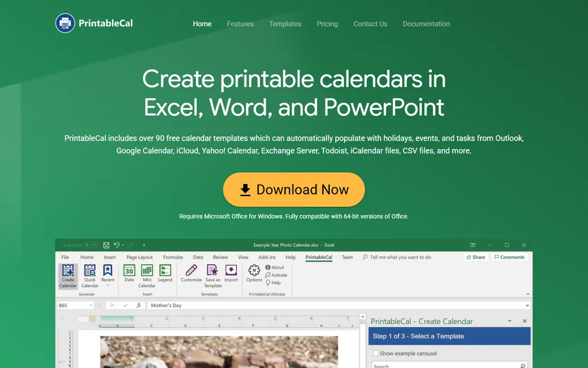Viewport: 588px width, 368px height.
Task: Click the Save as Template icon
Action: (x=213, y=276)
